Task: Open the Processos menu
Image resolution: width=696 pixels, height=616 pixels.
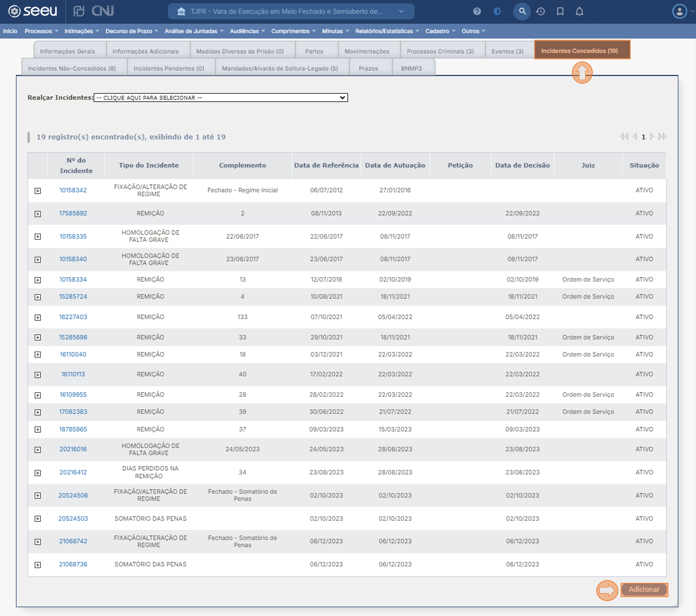Action: [x=41, y=31]
